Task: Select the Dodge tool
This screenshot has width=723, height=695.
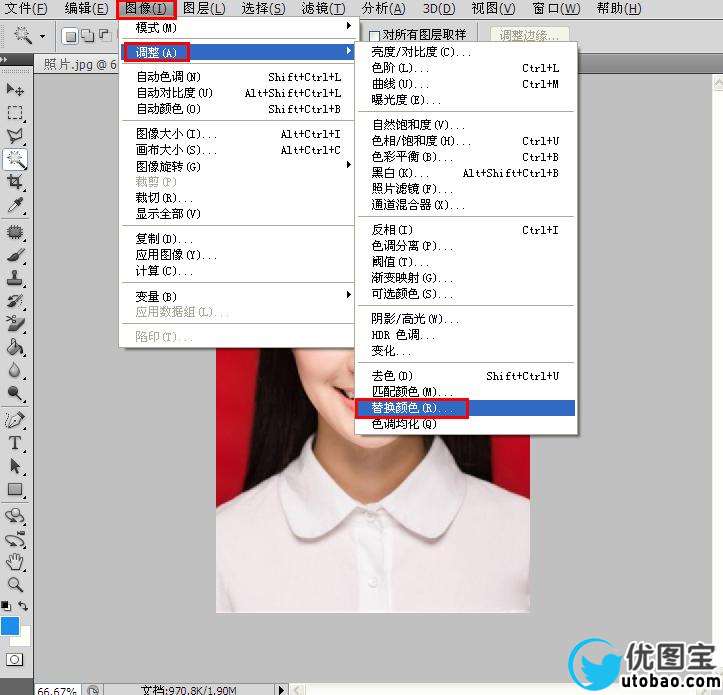Action: pos(15,393)
